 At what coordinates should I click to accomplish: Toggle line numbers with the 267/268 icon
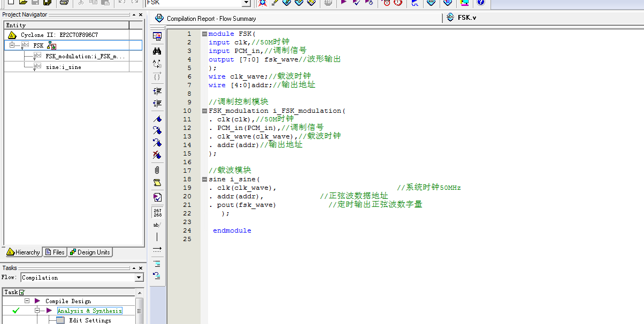coord(157,213)
